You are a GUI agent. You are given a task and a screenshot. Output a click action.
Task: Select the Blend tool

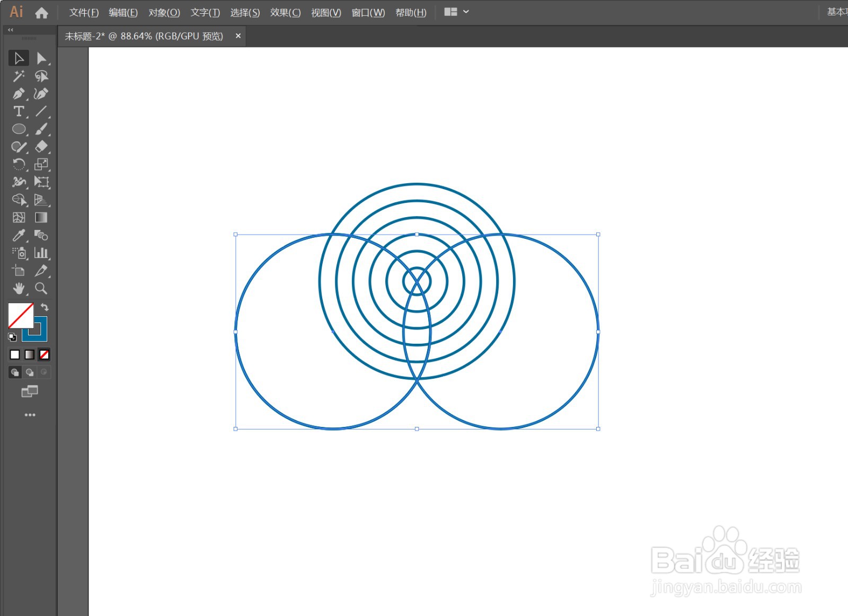41,235
